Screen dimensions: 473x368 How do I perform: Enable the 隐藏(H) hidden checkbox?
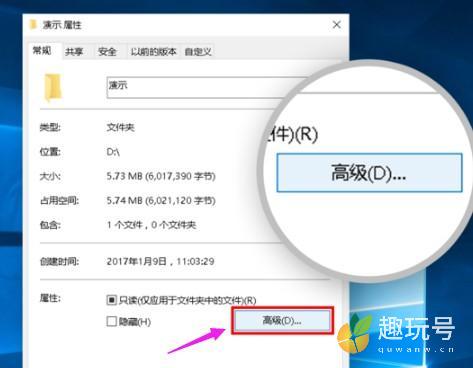coord(111,321)
